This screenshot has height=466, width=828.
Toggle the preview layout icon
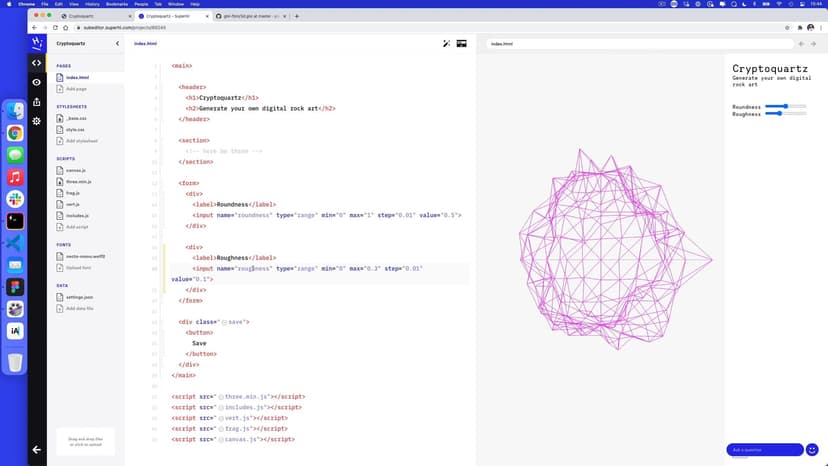(x=462, y=44)
